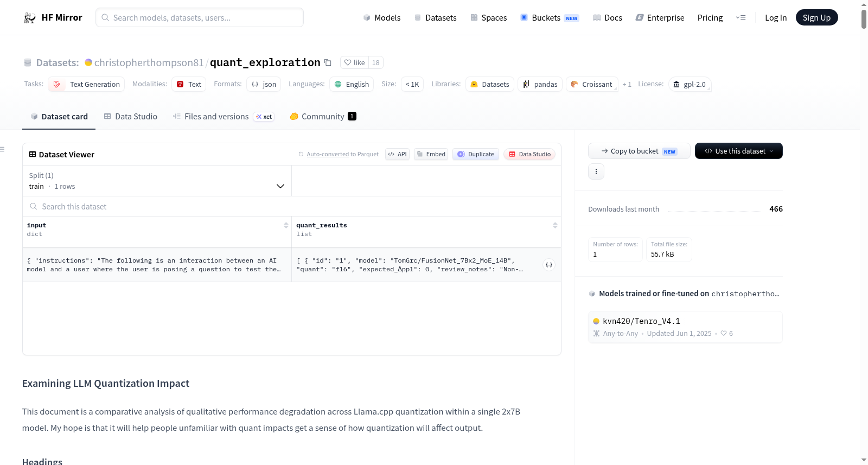The width and height of the screenshot is (868, 465).
Task: Click the Datasets library tag
Action: (490, 84)
